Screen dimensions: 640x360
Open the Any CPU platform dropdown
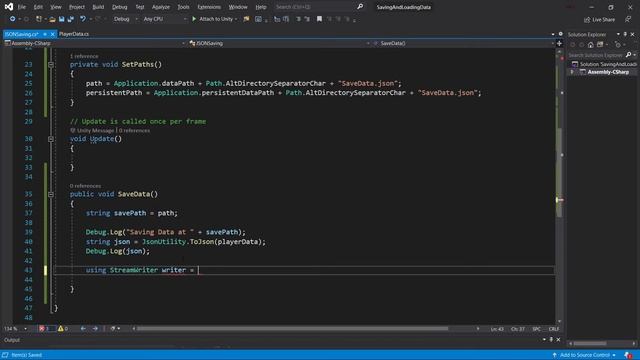click(164, 19)
